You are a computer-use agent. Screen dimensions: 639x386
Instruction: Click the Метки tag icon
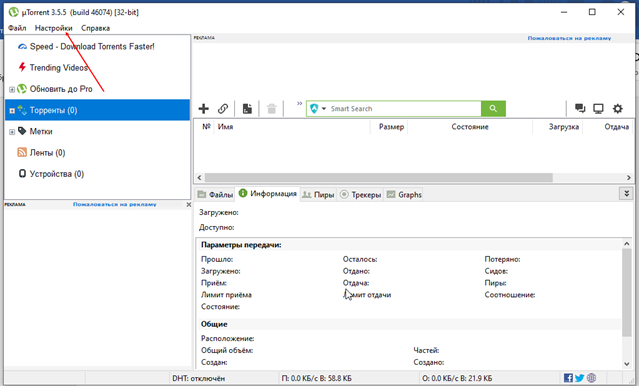22,131
